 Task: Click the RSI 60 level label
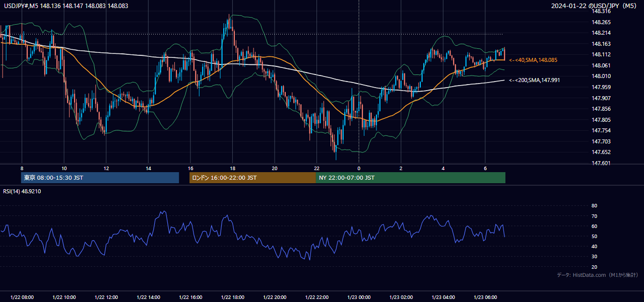click(594, 226)
